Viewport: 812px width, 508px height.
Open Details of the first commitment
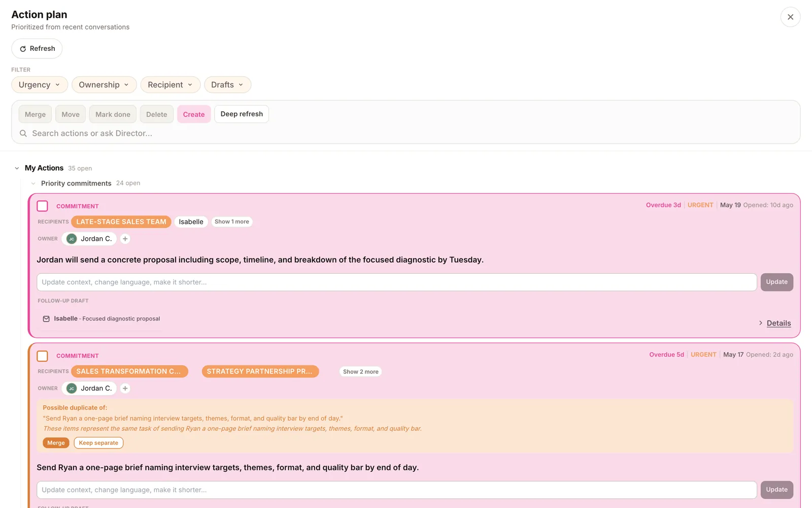779,323
